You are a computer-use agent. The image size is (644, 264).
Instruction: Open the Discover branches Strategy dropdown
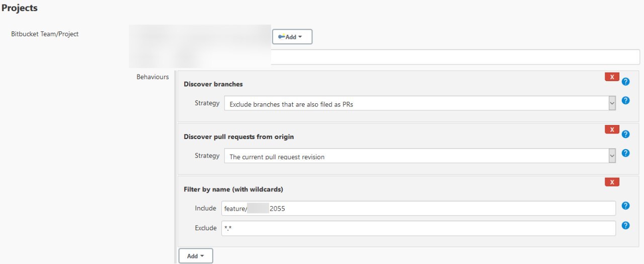click(x=420, y=103)
